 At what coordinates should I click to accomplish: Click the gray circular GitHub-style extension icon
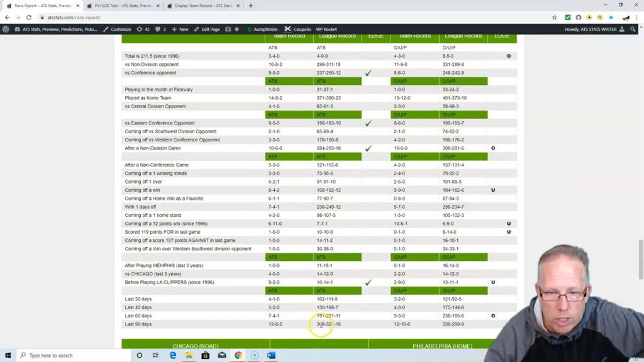coord(579,17)
